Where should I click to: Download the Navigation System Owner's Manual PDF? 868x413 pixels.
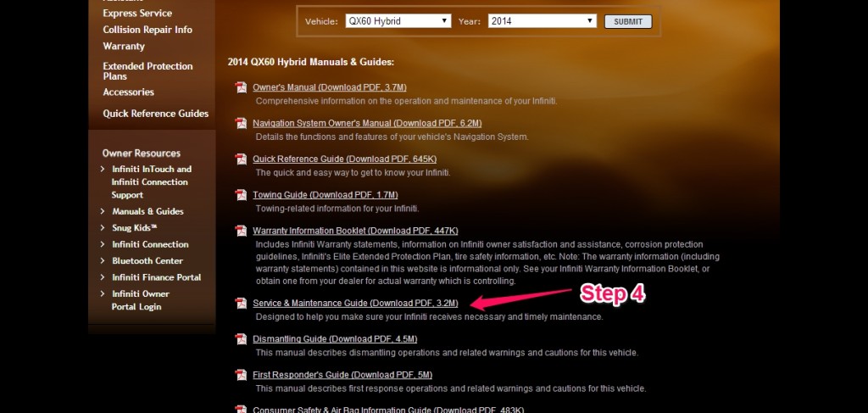coord(367,123)
